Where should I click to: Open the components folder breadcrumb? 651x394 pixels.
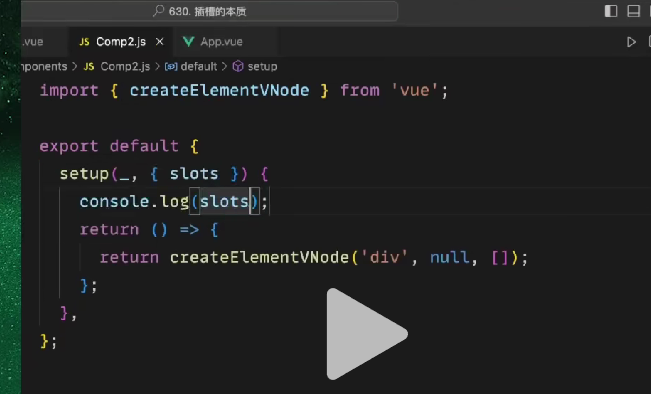point(44,66)
